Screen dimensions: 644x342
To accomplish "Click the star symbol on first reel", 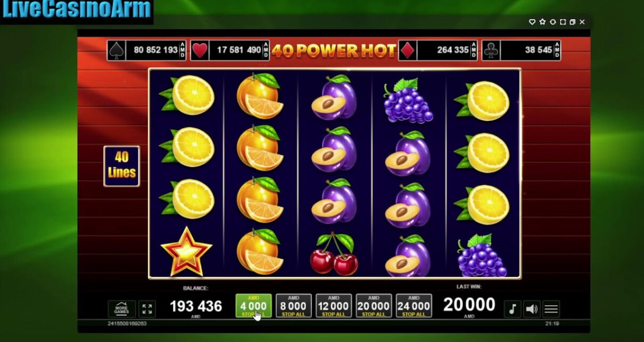I will click(186, 251).
